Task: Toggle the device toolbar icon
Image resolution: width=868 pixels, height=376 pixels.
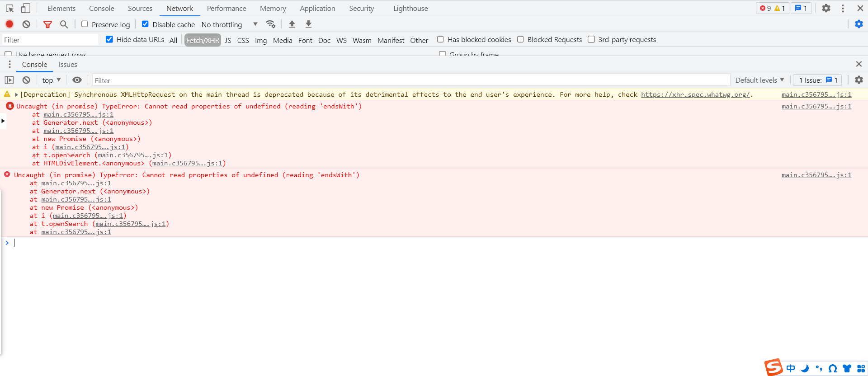Action: tap(26, 8)
